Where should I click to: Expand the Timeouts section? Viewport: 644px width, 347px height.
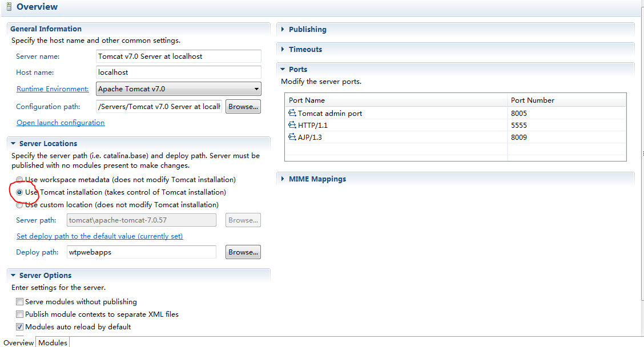(283, 49)
